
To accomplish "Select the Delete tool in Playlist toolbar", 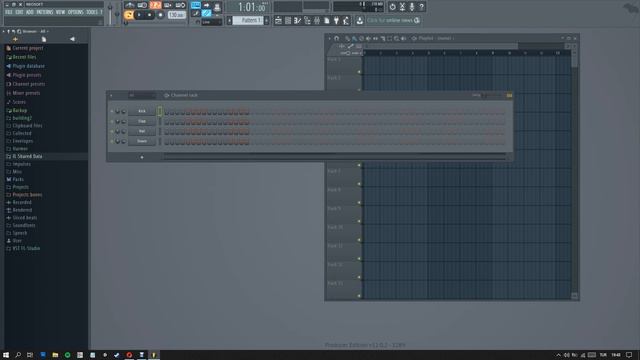I will (x=361, y=38).
